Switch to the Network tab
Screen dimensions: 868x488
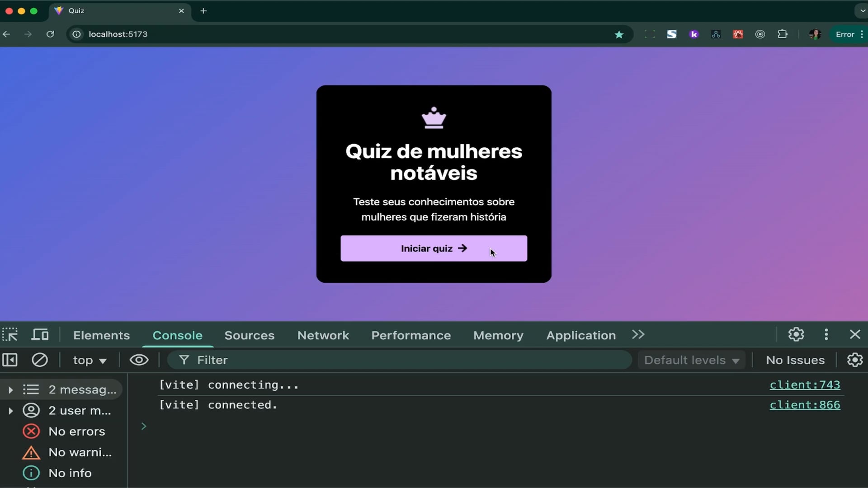pos(323,335)
